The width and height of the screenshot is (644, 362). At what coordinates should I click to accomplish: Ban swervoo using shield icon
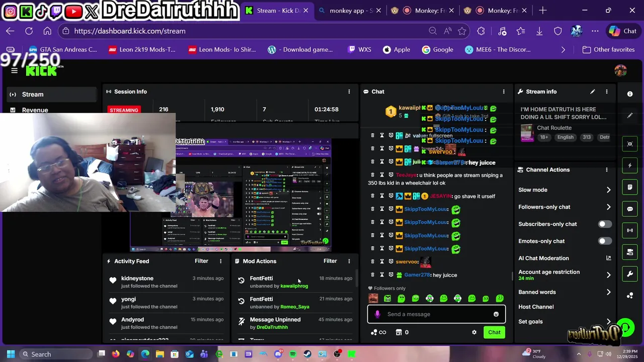[391, 261]
